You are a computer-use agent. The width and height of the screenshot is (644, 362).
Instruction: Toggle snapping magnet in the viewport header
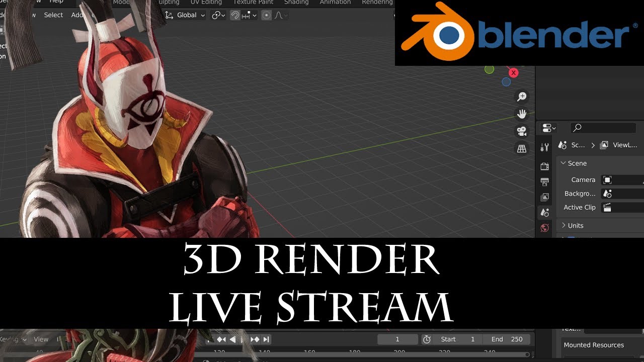235,15
